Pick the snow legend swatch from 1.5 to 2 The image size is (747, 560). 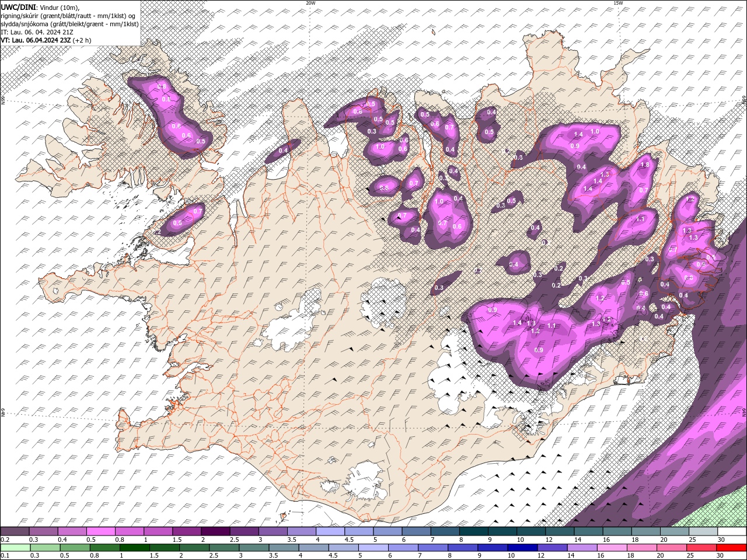(186, 531)
